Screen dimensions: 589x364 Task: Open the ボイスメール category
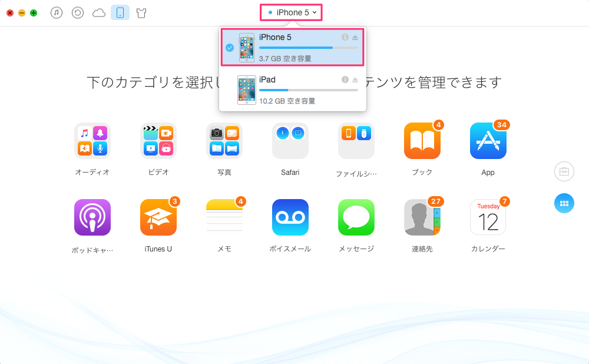click(x=290, y=217)
